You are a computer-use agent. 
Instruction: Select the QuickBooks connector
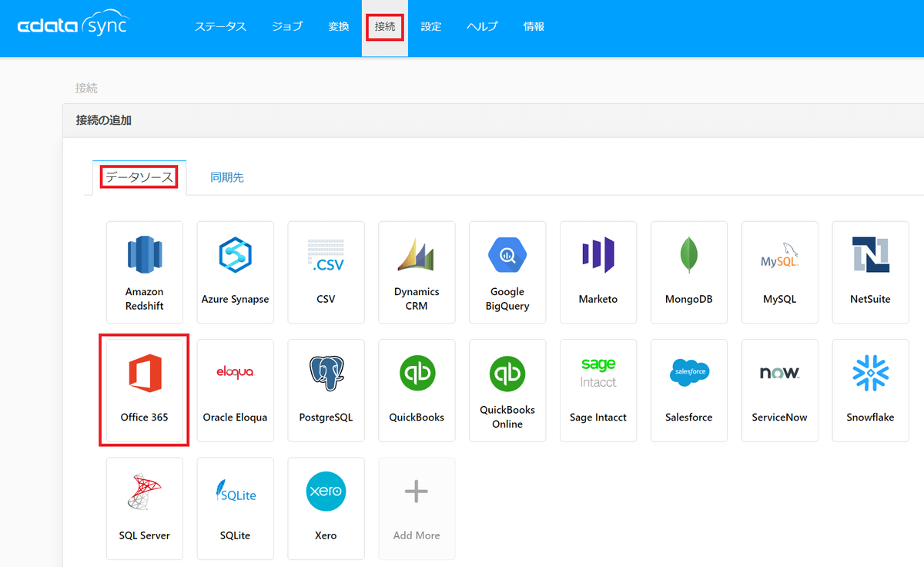click(417, 391)
